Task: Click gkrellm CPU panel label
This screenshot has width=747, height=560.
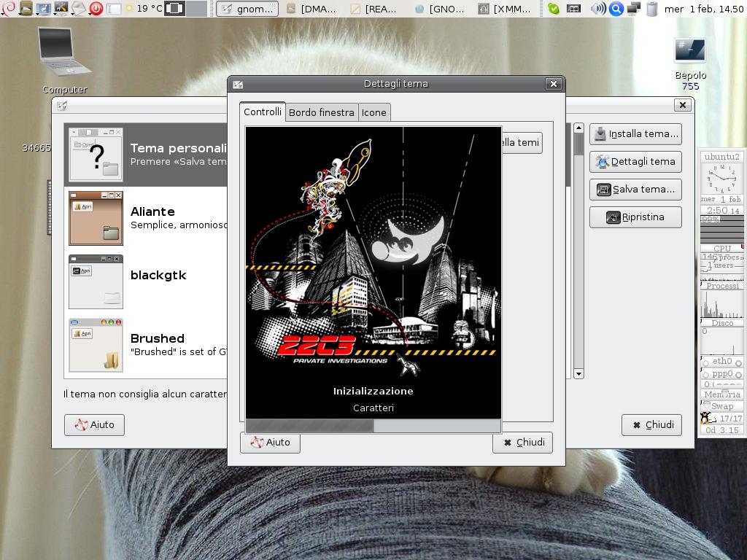Action: (721, 248)
